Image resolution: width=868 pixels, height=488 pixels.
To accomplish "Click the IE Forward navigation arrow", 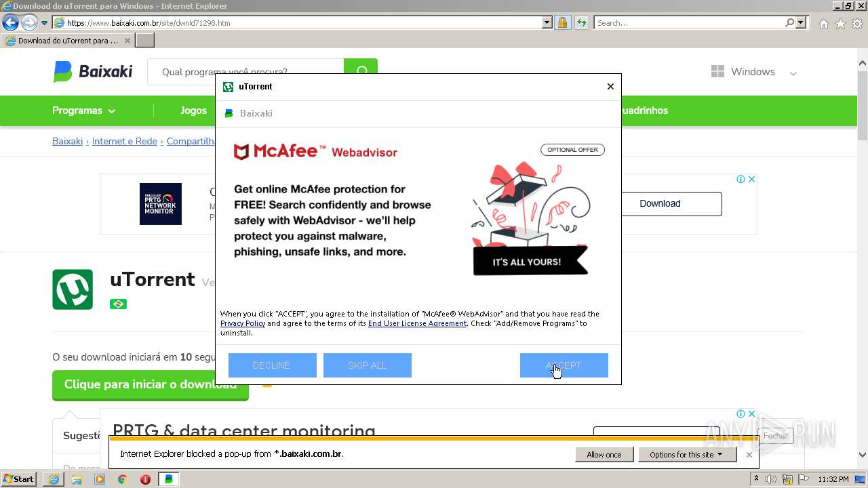I will click(29, 23).
